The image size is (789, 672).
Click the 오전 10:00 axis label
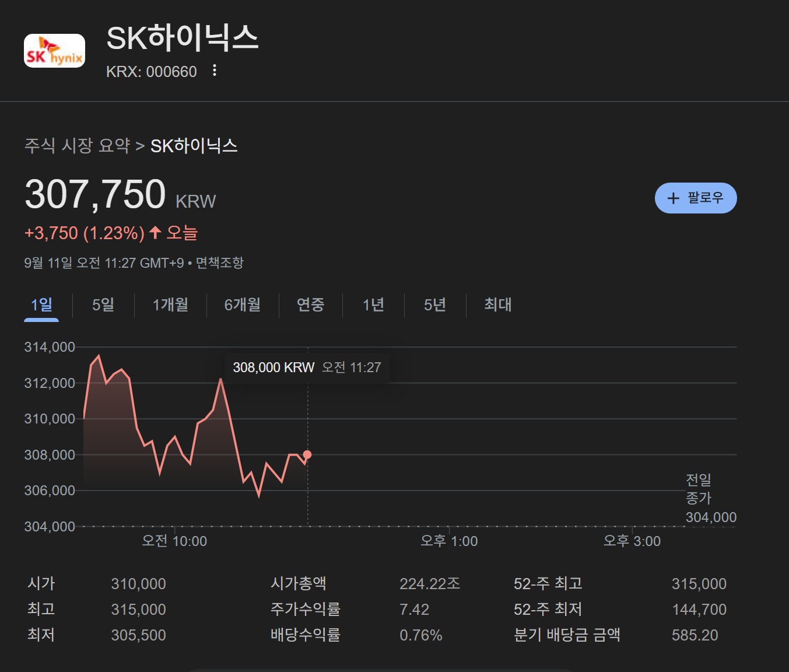[x=174, y=541]
